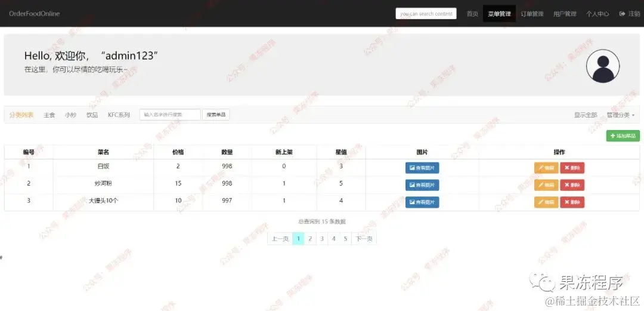This screenshot has height=311, width=644.
Task: Click the 星值 column header
Action: click(x=341, y=152)
